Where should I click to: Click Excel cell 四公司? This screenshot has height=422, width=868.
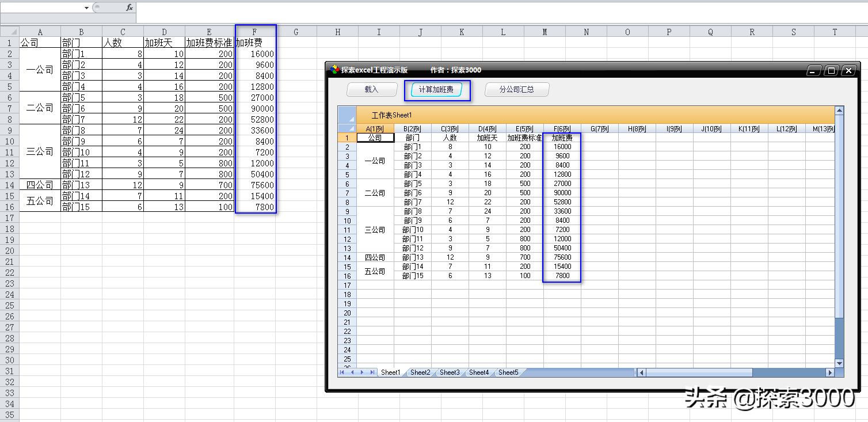click(40, 185)
